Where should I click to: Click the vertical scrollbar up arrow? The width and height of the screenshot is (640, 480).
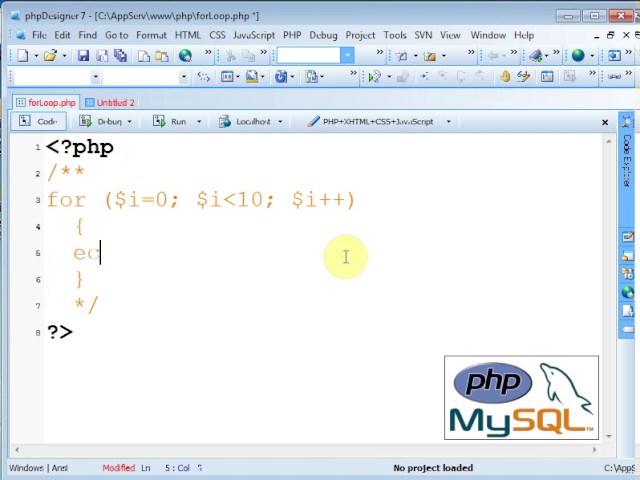tap(609, 142)
